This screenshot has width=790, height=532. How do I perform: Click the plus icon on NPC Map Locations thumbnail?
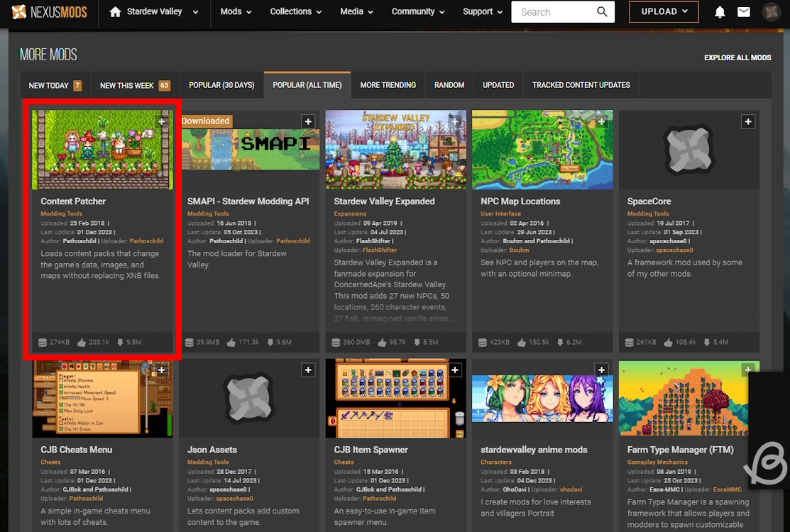[x=601, y=121]
